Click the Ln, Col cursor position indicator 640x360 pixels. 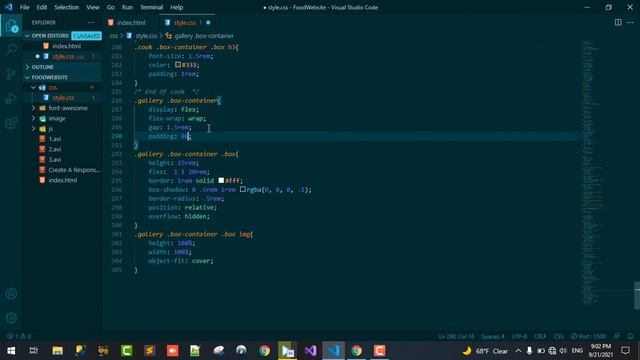456,336
